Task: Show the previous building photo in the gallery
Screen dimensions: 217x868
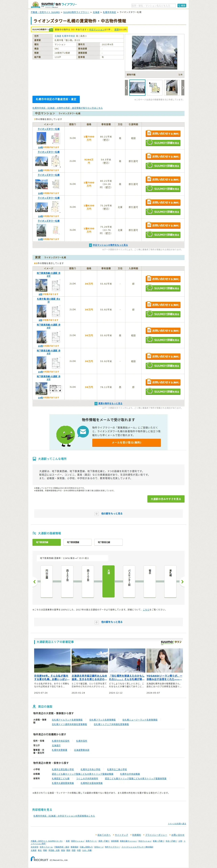Action: coord(127,88)
